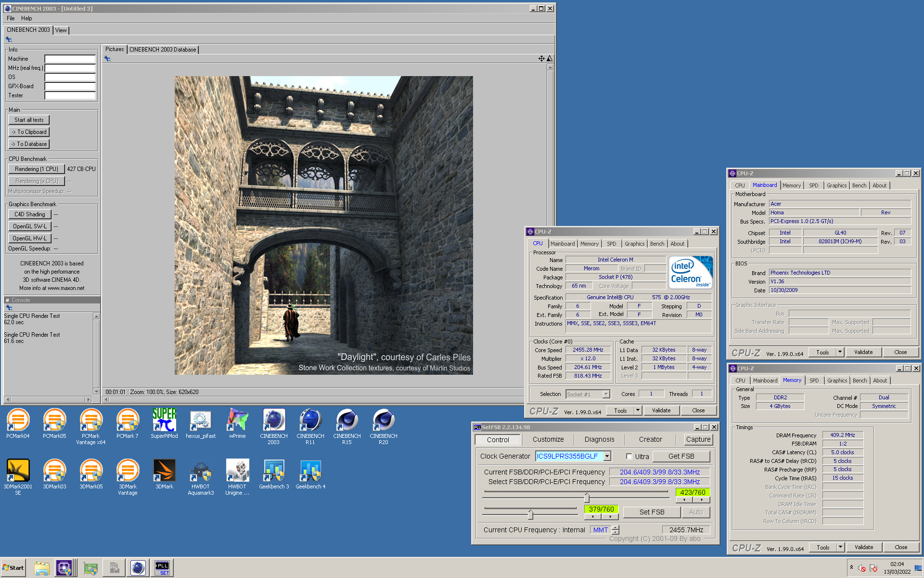Launch the 3DMark03 shortcut
Viewport: 924px width, 578px height.
click(x=54, y=474)
